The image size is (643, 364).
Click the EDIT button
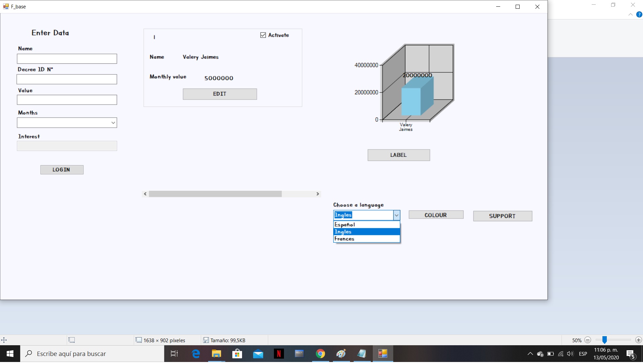pyautogui.click(x=220, y=94)
